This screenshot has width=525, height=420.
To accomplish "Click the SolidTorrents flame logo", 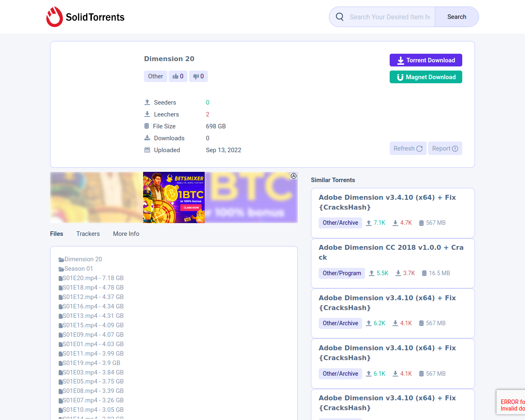I will (55, 17).
